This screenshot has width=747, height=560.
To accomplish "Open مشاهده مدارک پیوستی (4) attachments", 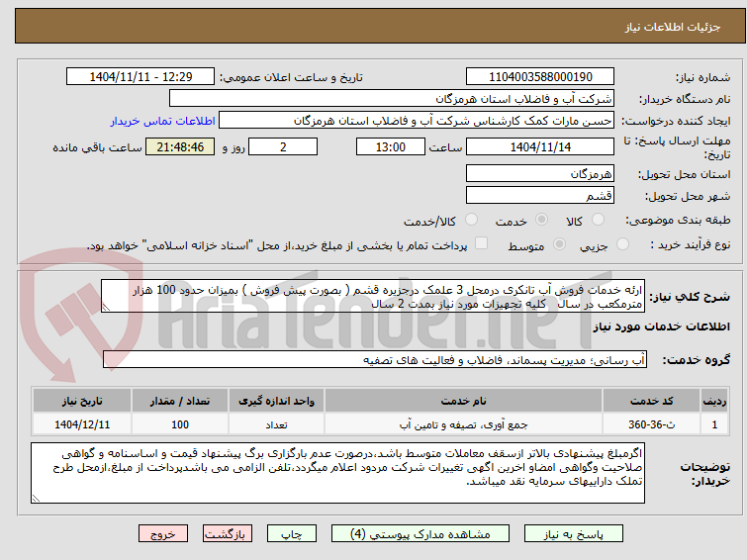I will click(x=420, y=534).
